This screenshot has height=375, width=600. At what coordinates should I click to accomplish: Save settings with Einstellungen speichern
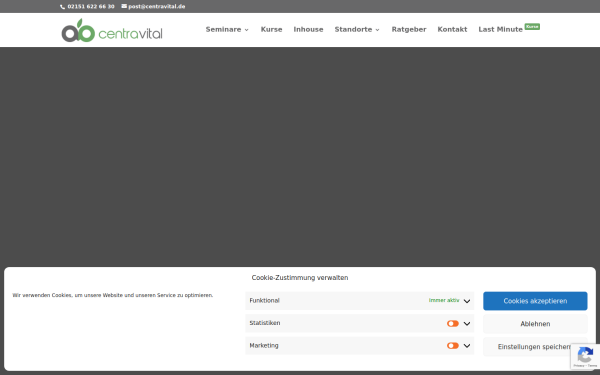(x=535, y=347)
